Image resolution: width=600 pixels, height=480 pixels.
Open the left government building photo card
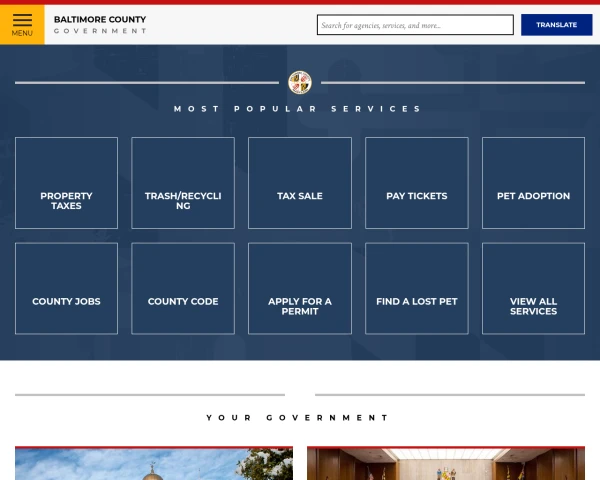click(x=154, y=464)
